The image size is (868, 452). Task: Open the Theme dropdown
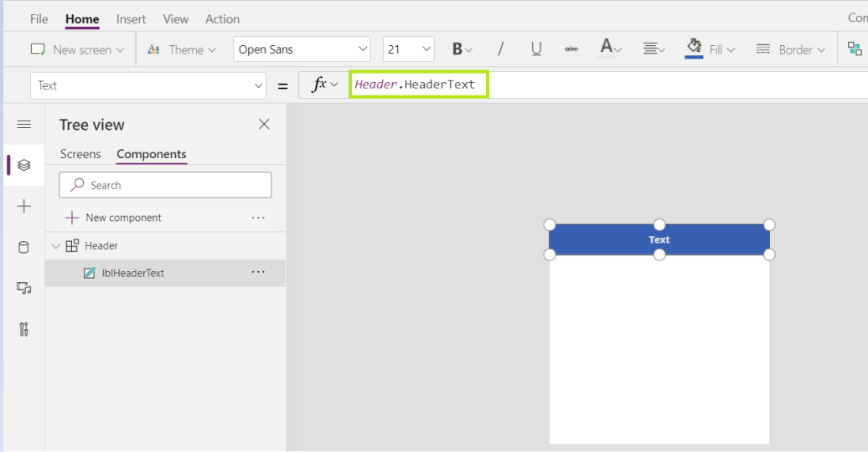[x=182, y=49]
